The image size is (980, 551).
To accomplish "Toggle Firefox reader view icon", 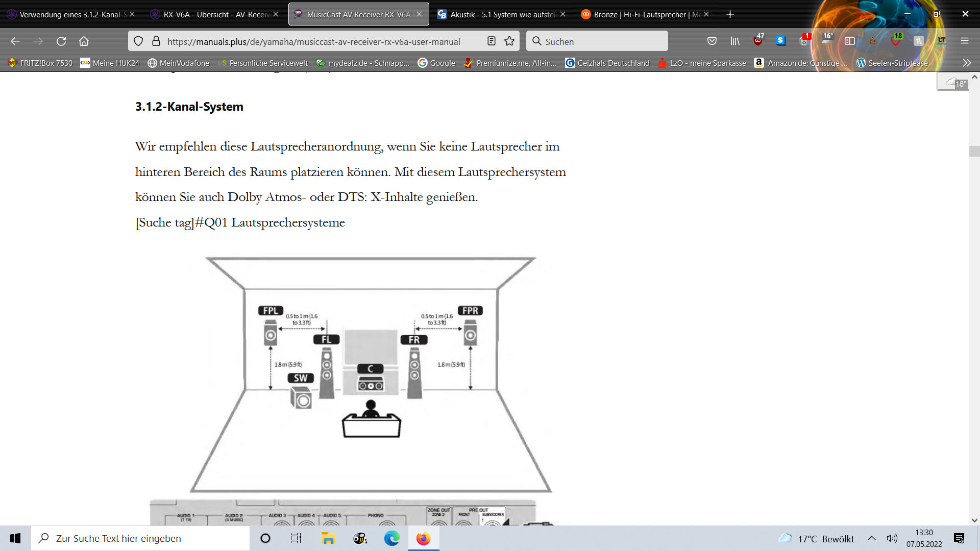I will 492,41.
